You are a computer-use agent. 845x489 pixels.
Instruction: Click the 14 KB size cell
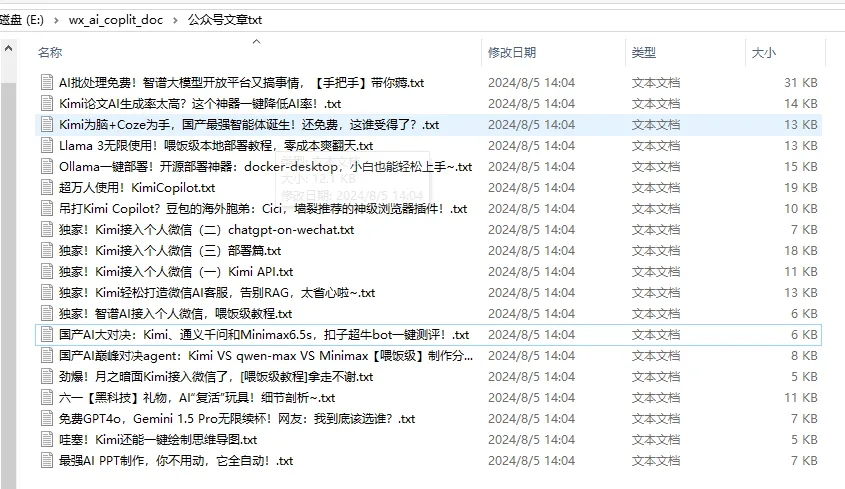click(x=801, y=104)
